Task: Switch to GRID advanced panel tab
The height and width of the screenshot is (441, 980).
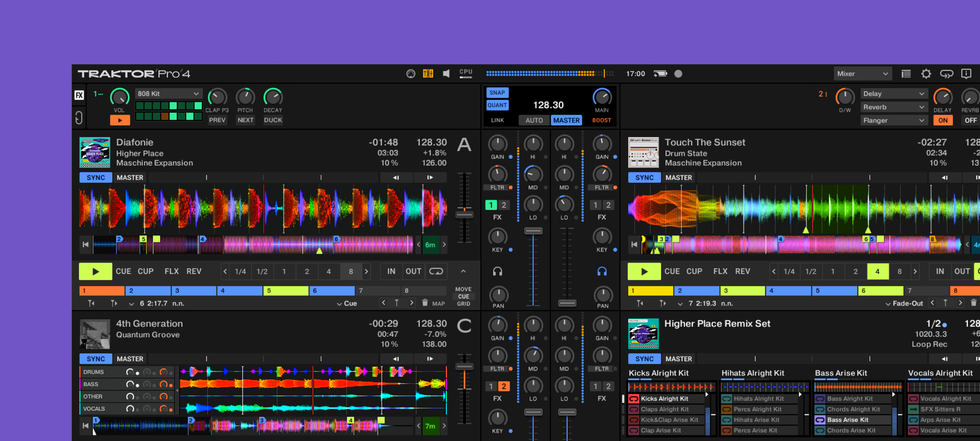Action: [463, 304]
